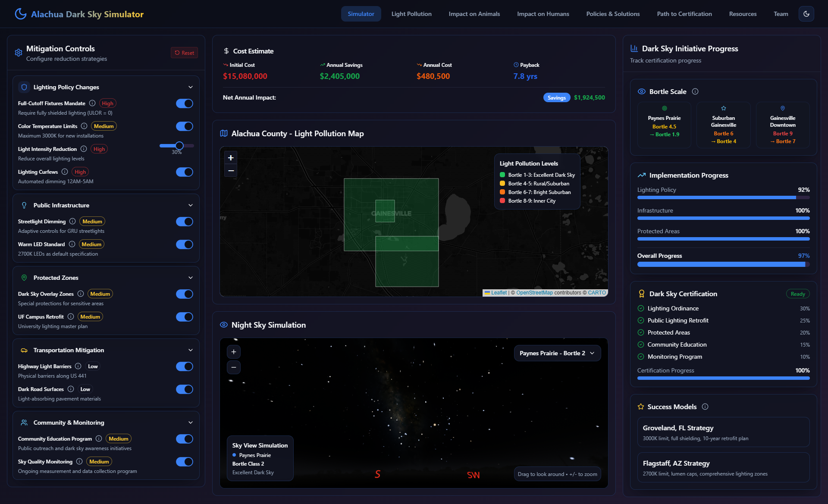The image size is (828, 504).
Task: Toggle Sky Quality Monitoring off
Action: tap(184, 462)
